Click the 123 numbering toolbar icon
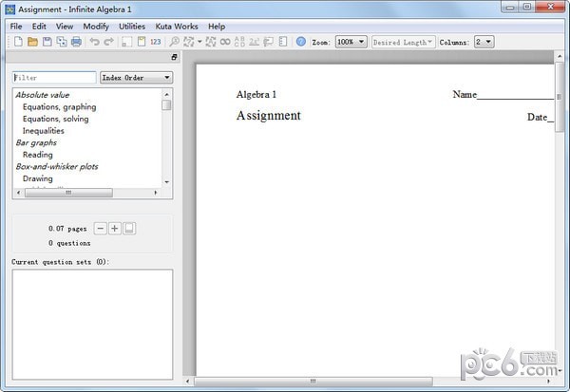 (x=156, y=42)
